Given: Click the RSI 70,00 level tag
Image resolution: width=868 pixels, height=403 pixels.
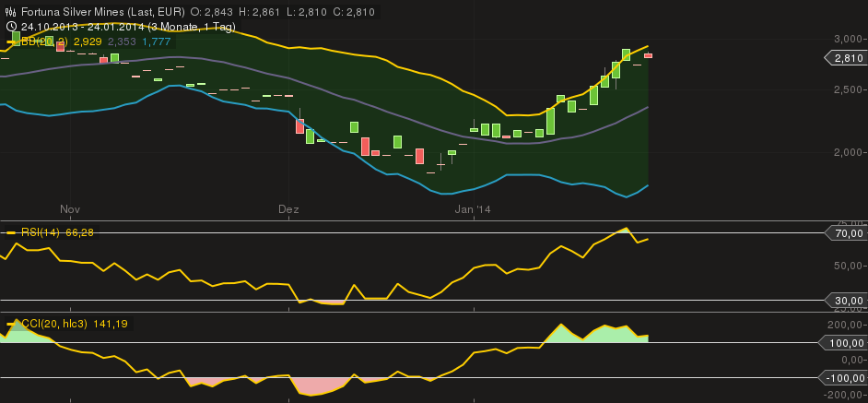Looking at the screenshot, I should click(847, 234).
